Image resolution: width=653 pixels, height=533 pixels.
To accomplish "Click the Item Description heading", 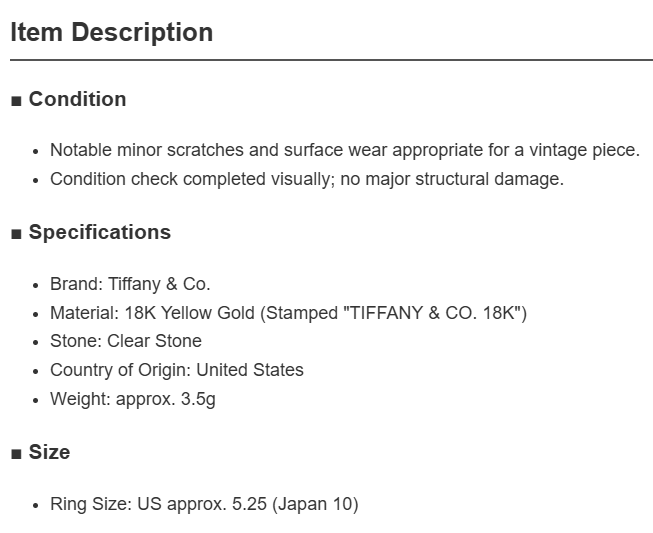I will [112, 32].
